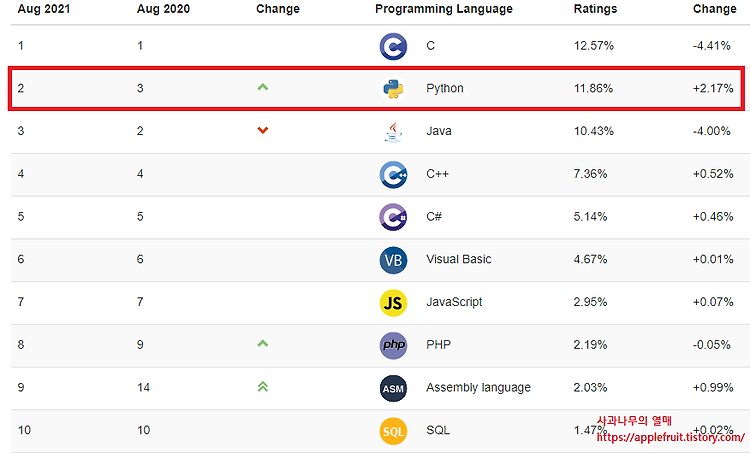Screen dimensions: 750x453
Task: Click the Aug 2021 column header
Action: click(x=44, y=9)
